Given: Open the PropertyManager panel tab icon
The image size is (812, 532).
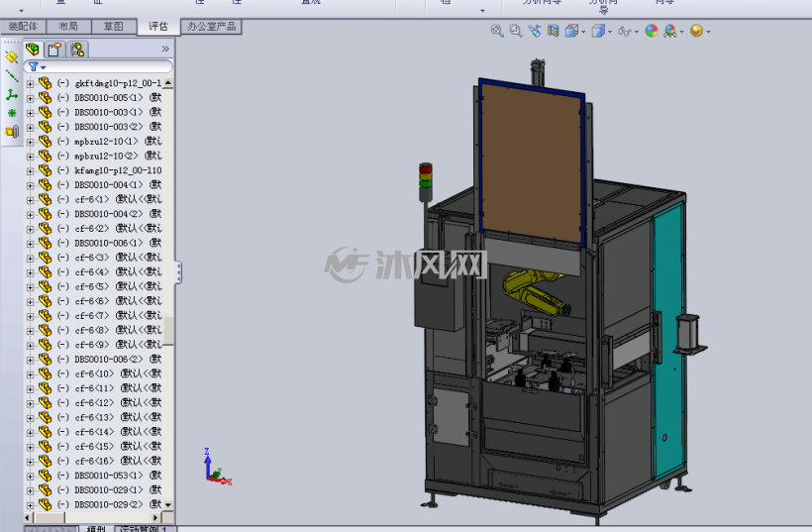Looking at the screenshot, I should pyautogui.click(x=54, y=50).
